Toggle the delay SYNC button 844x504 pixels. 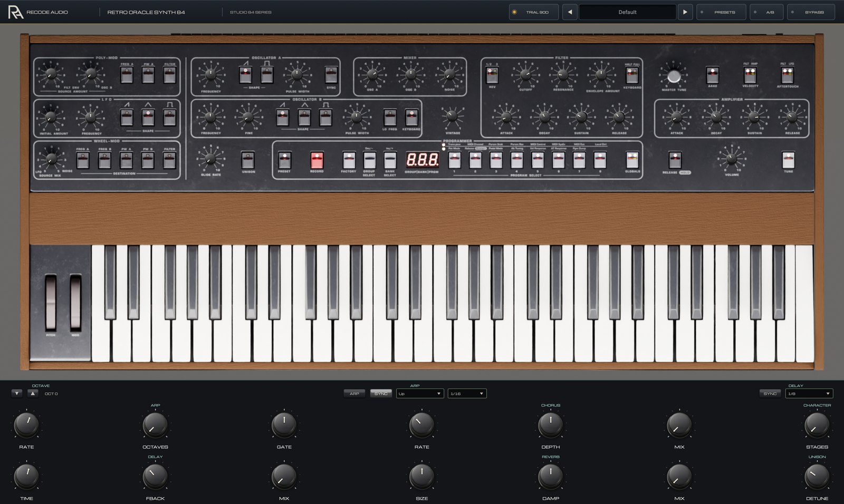[x=770, y=393]
